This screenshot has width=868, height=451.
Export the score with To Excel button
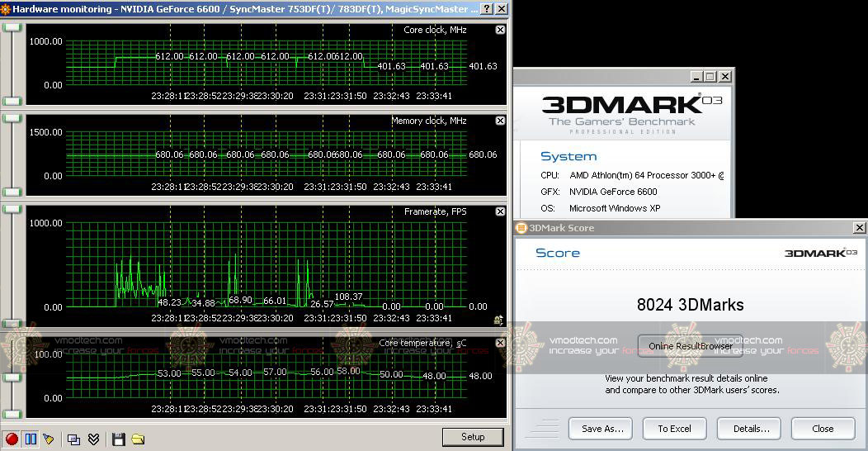tap(674, 429)
